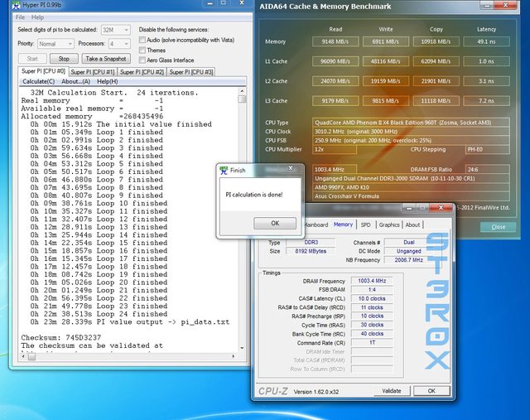Open the About tab in CPU-Z
The width and height of the screenshot is (530, 420).
[412, 224]
